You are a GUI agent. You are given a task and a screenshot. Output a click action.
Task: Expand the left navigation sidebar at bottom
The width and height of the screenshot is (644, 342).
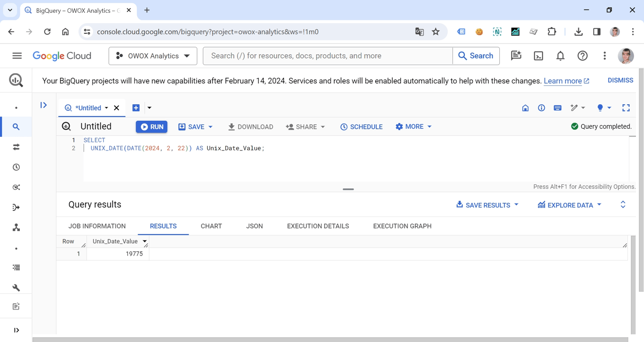pyautogui.click(x=16, y=330)
